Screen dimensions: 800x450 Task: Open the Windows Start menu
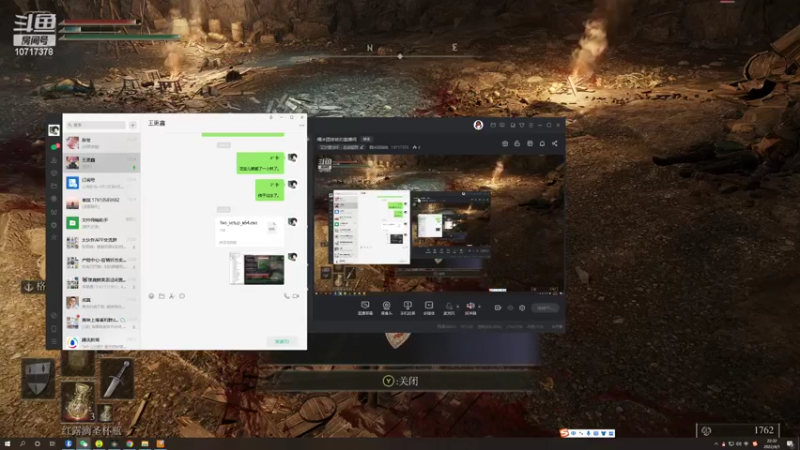[x=7, y=444]
